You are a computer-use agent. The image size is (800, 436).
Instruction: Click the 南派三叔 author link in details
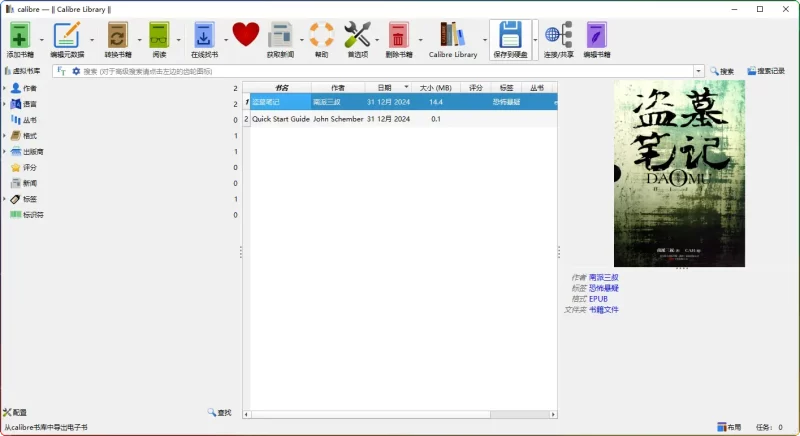pyautogui.click(x=603, y=277)
